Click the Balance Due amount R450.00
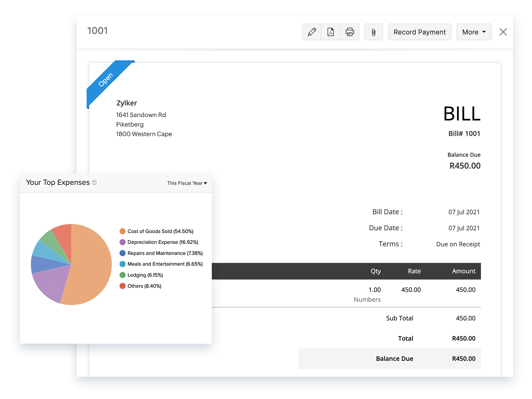Image resolution: width=532 pixels, height=399 pixels. (x=465, y=166)
